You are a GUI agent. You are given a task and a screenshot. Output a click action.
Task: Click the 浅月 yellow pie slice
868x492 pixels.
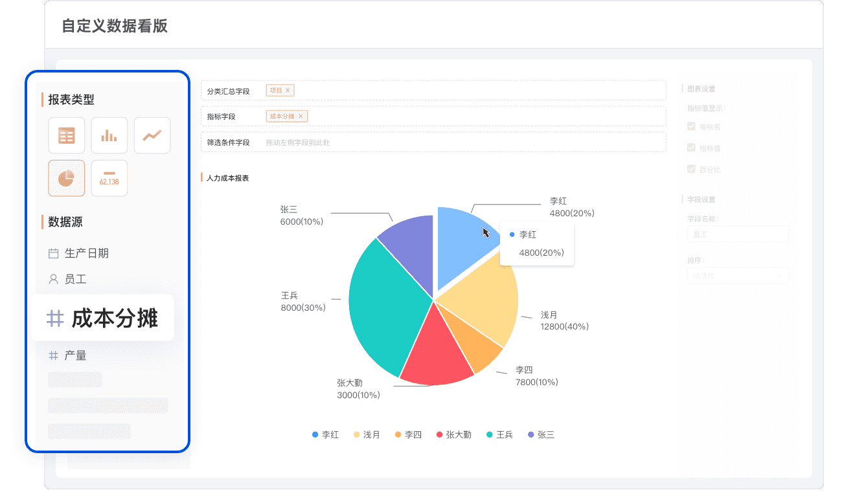tap(487, 304)
